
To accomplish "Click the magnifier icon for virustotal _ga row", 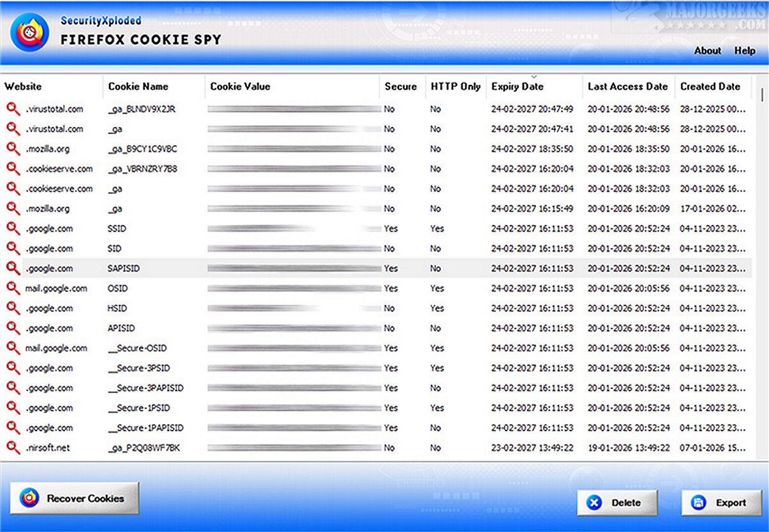I will [13, 129].
